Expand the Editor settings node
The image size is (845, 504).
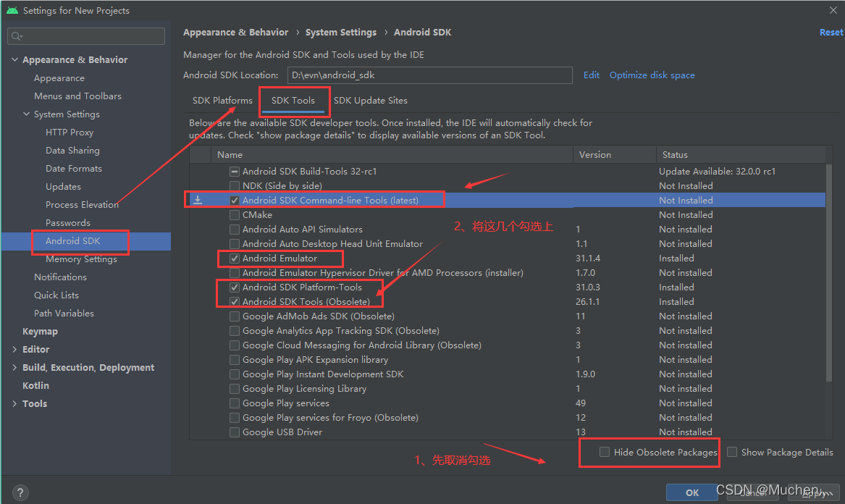14,349
